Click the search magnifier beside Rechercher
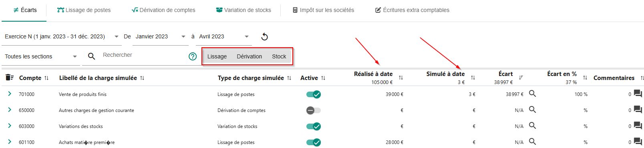The width and height of the screenshot is (644, 148). 92,56
